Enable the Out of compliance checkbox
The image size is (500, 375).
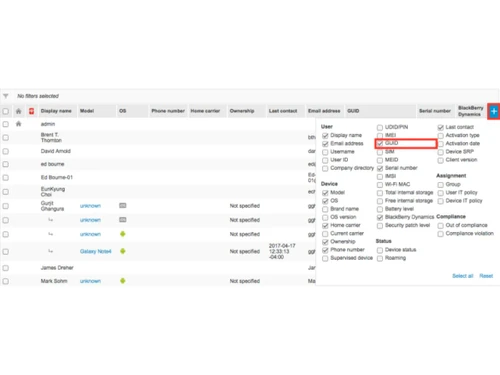click(441, 226)
